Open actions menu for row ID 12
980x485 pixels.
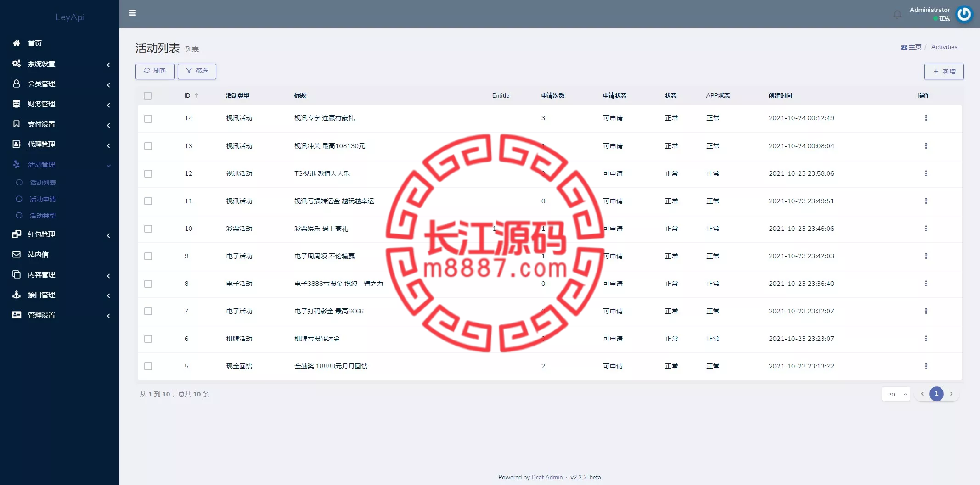click(x=926, y=173)
